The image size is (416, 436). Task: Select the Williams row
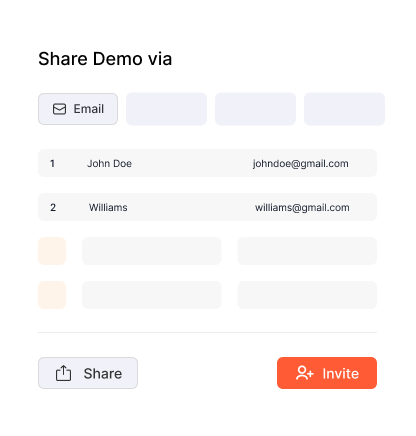[x=207, y=207]
